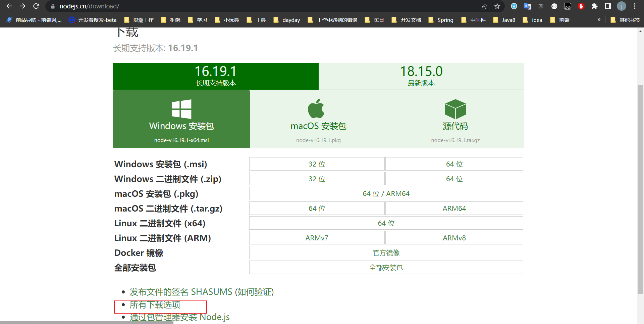This screenshot has height=324, width=644.
Task: Open 所有下载选项 link
Action: [155, 305]
